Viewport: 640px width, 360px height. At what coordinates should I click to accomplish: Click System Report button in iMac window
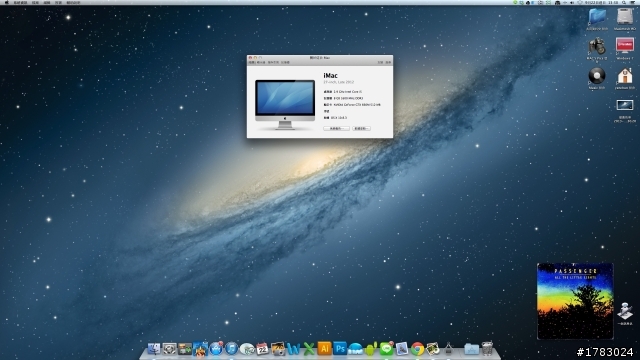pos(336,129)
